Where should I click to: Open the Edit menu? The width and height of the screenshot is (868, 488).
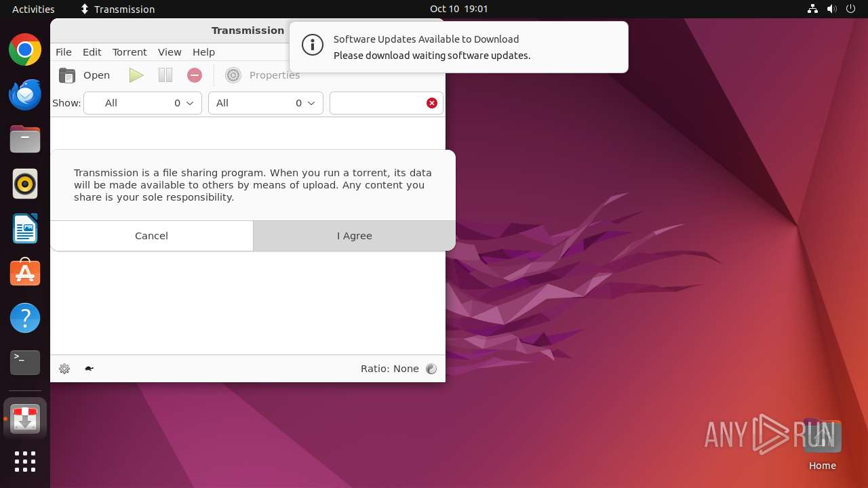[x=92, y=52]
